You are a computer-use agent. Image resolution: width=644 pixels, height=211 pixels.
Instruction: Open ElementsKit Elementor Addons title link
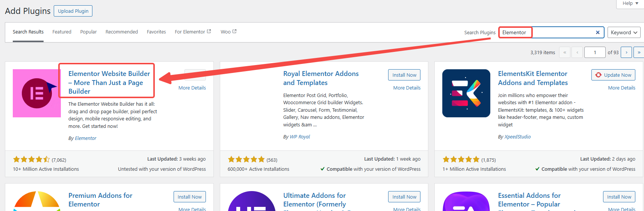pos(533,78)
